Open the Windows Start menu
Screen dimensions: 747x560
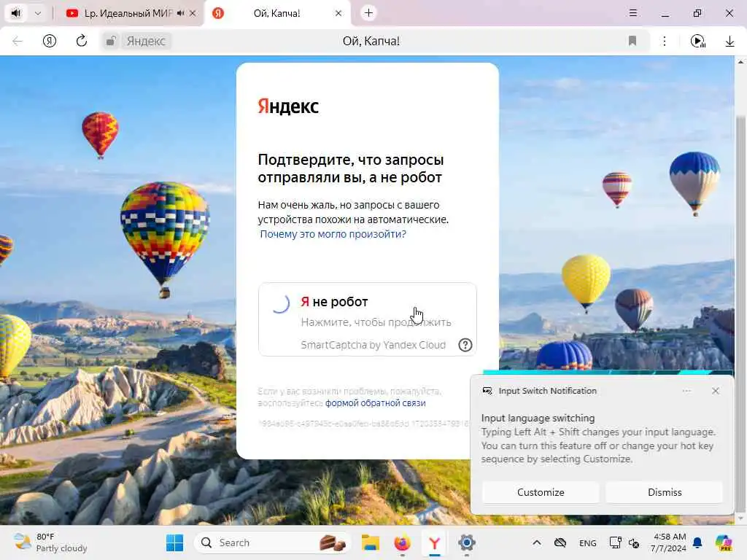(175, 542)
